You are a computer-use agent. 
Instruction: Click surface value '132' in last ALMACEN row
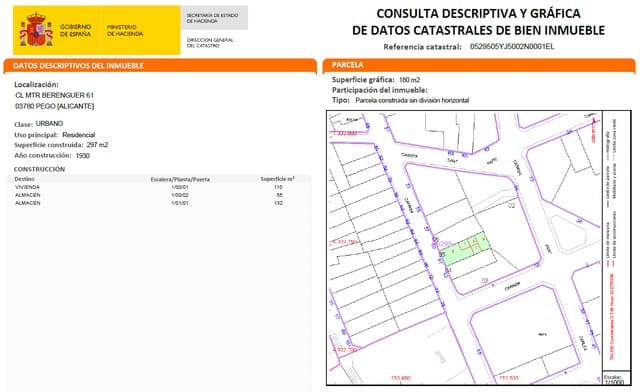(x=278, y=203)
